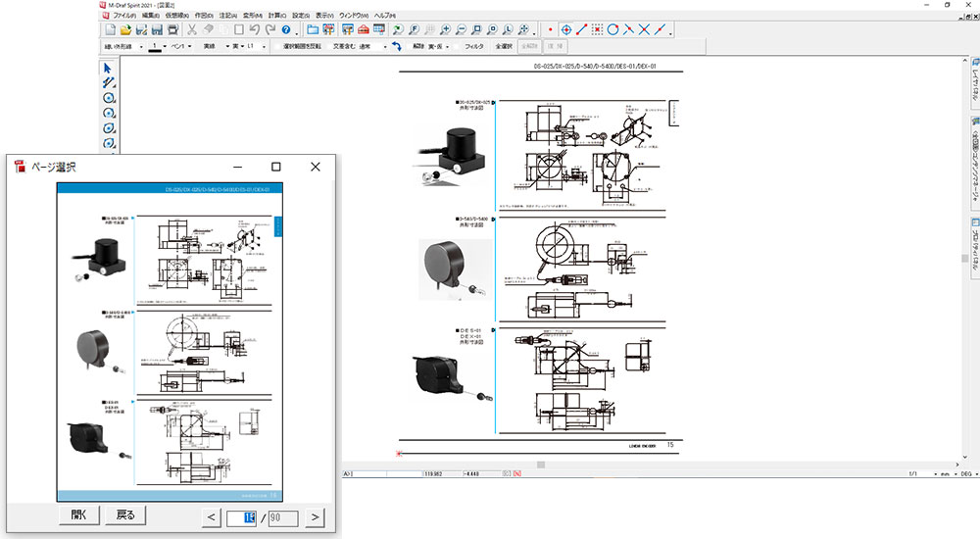This screenshot has width=980, height=539.
Task: Select the arrow pointer tool
Action: pyautogui.click(x=109, y=68)
